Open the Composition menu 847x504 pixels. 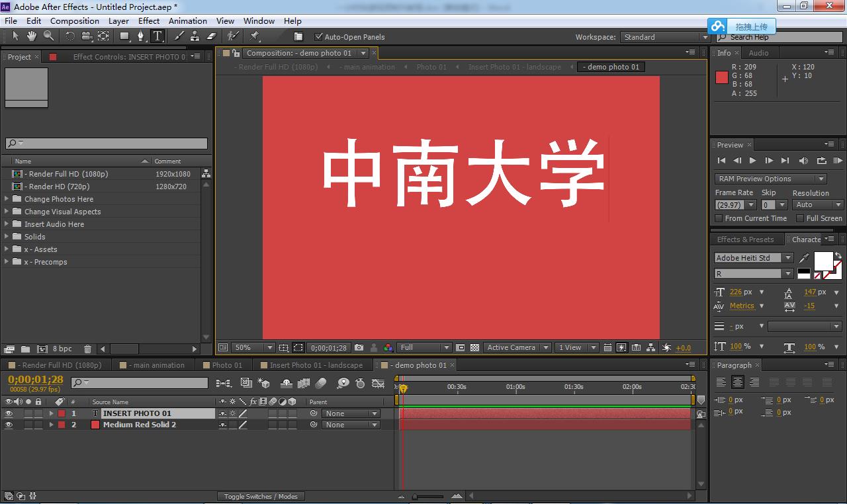pos(74,21)
